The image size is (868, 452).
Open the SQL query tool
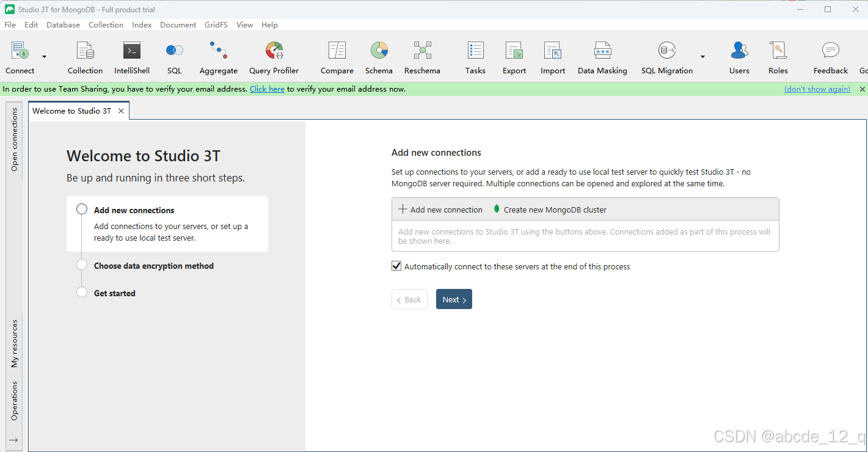[x=175, y=51]
